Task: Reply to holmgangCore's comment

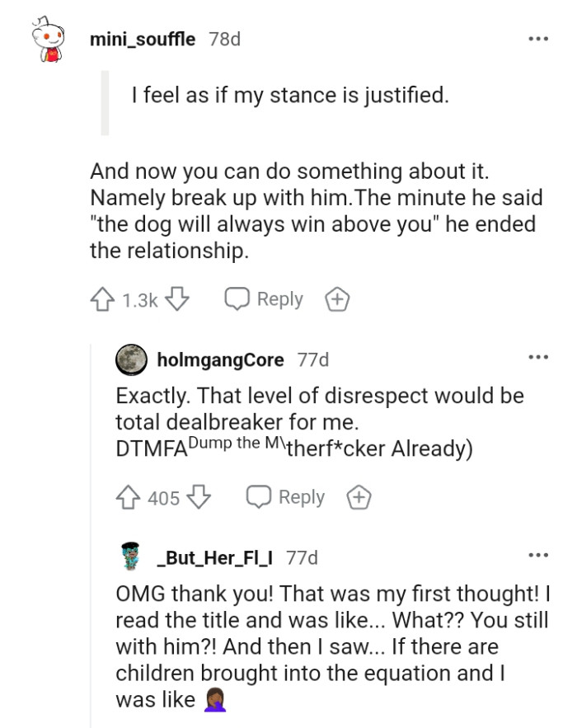Action: pyautogui.click(x=286, y=497)
